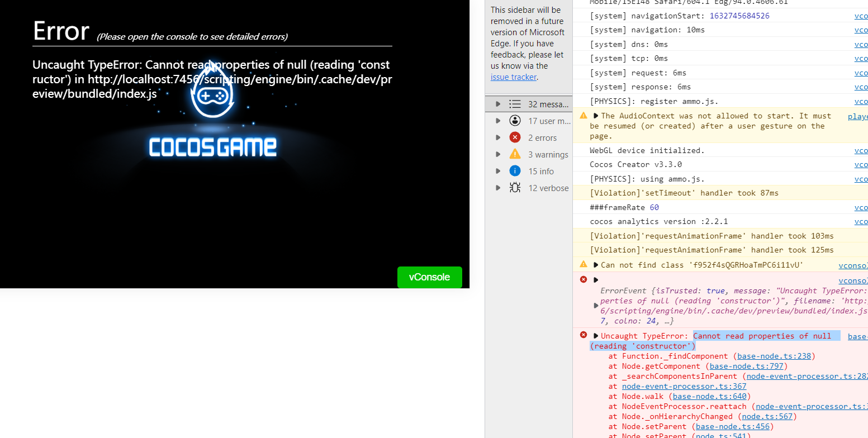Open the source link on the Cocos Creator v3.3.0 row
Viewport: 868px width, 438px height.
[x=861, y=165]
